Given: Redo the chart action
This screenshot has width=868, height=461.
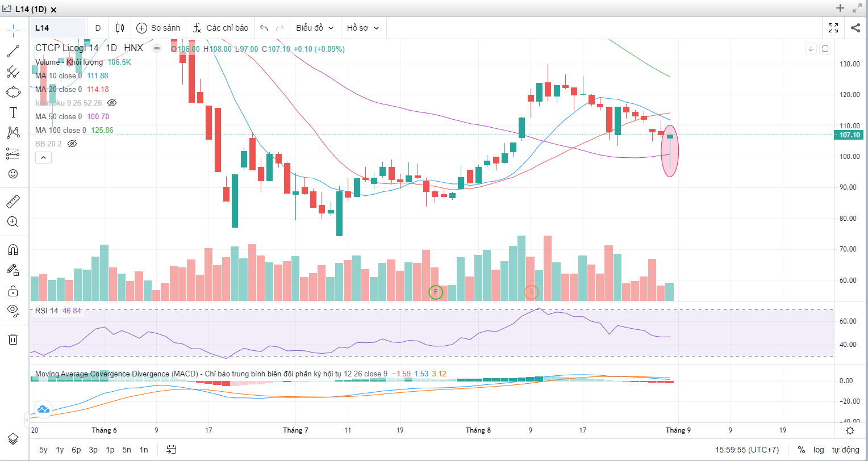Looking at the screenshot, I should pos(279,28).
